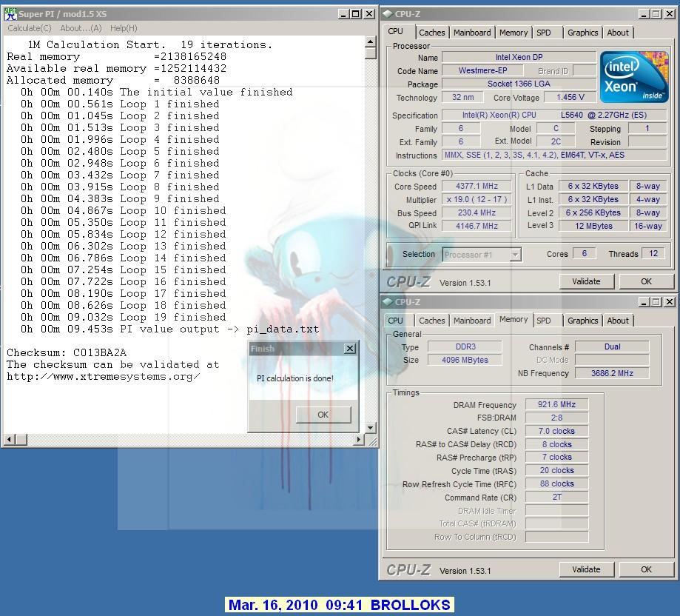Click Validate in the top CPU-Z window
Image resolution: width=680 pixels, height=616 pixels.
(x=586, y=281)
